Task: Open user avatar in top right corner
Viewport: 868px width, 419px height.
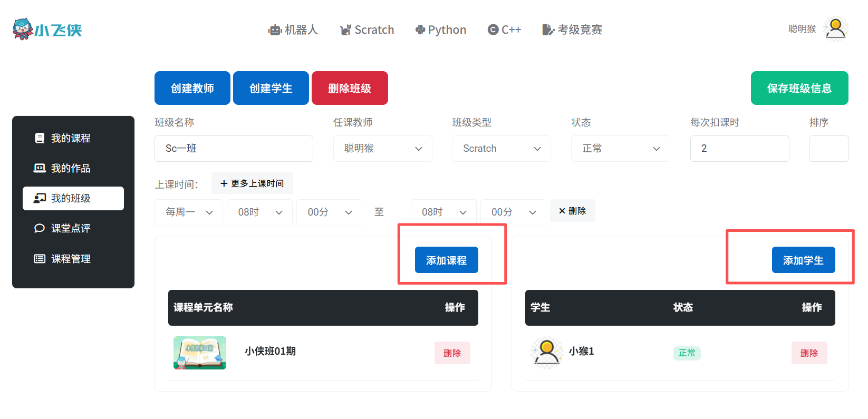Action: (x=836, y=29)
